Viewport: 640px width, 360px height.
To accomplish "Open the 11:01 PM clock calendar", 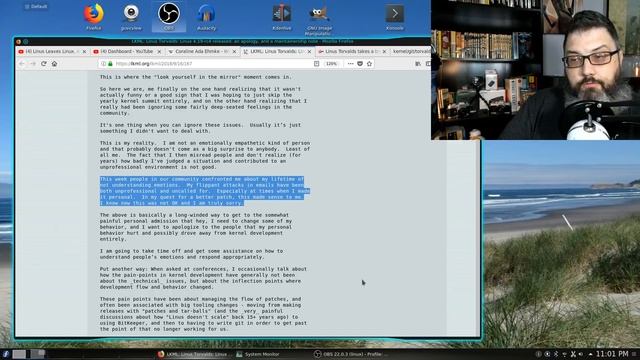I will [x=612, y=354].
